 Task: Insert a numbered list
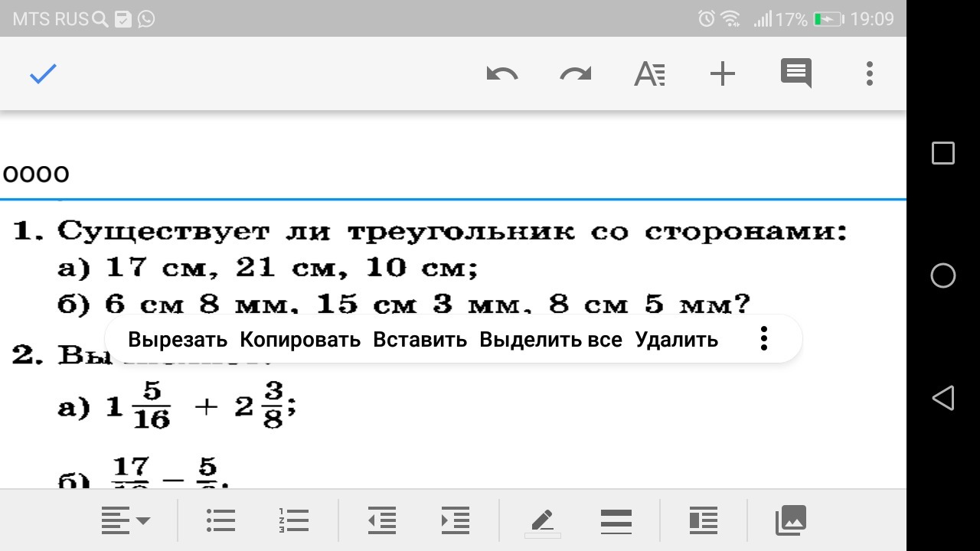click(x=293, y=520)
